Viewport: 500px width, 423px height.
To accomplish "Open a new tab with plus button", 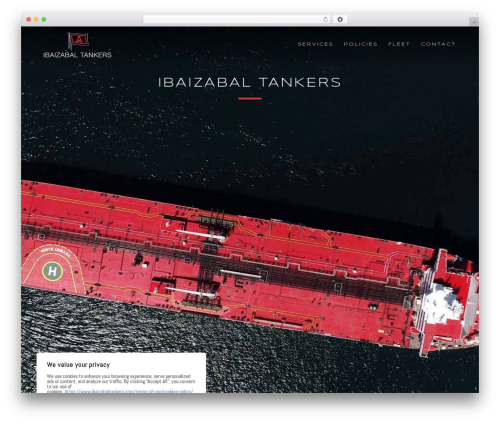I will click(x=474, y=22).
